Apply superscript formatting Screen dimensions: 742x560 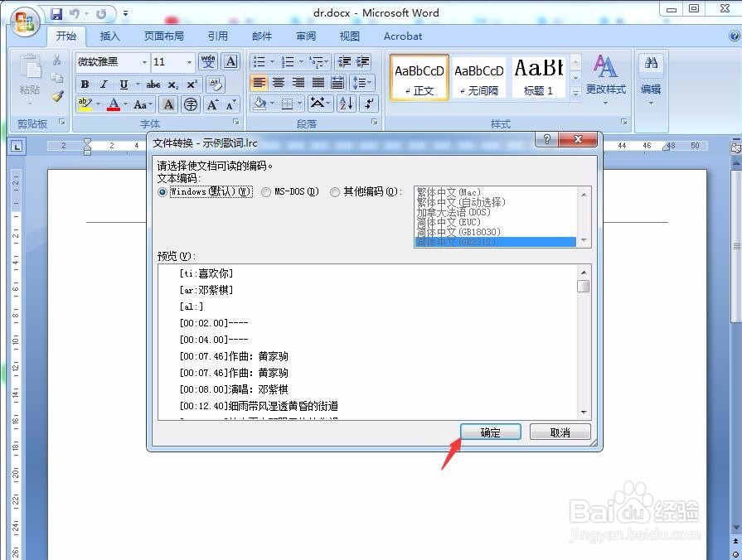point(192,84)
